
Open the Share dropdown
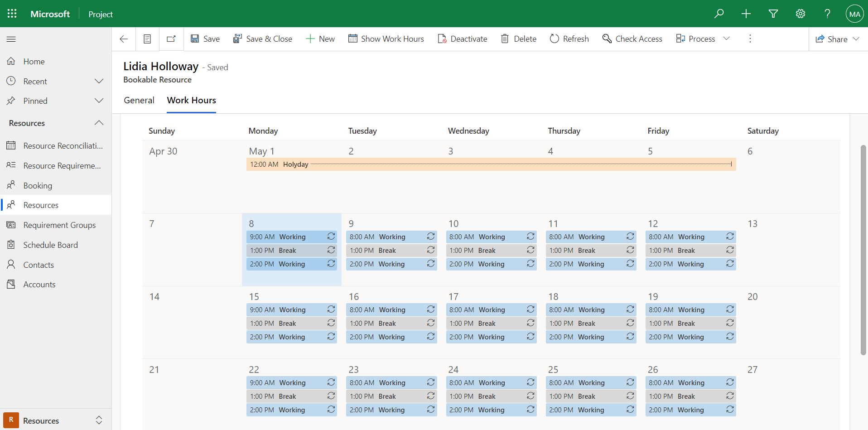click(x=838, y=39)
